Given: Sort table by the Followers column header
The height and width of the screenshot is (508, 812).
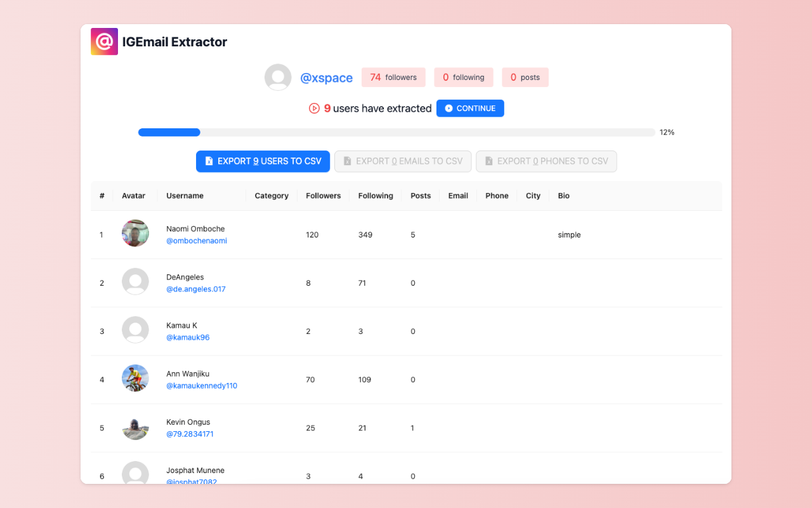Looking at the screenshot, I should coord(323,196).
